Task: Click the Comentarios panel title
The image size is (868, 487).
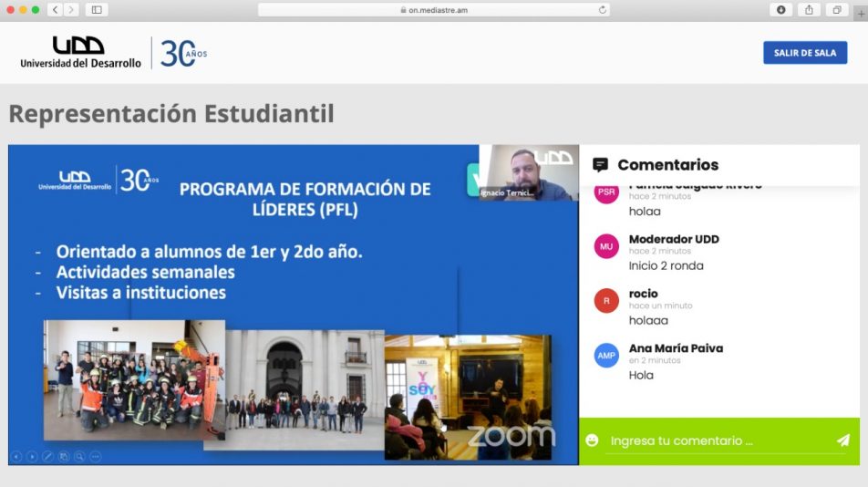Action: [x=667, y=165]
